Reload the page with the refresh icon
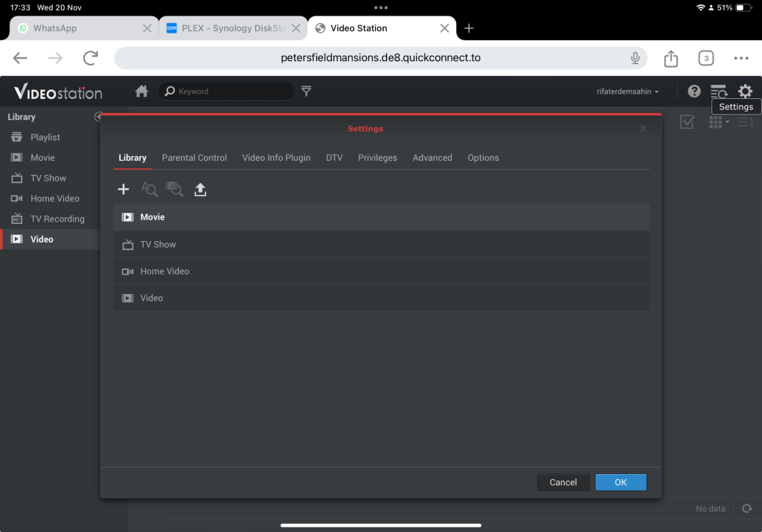762x532 pixels. tap(90, 58)
